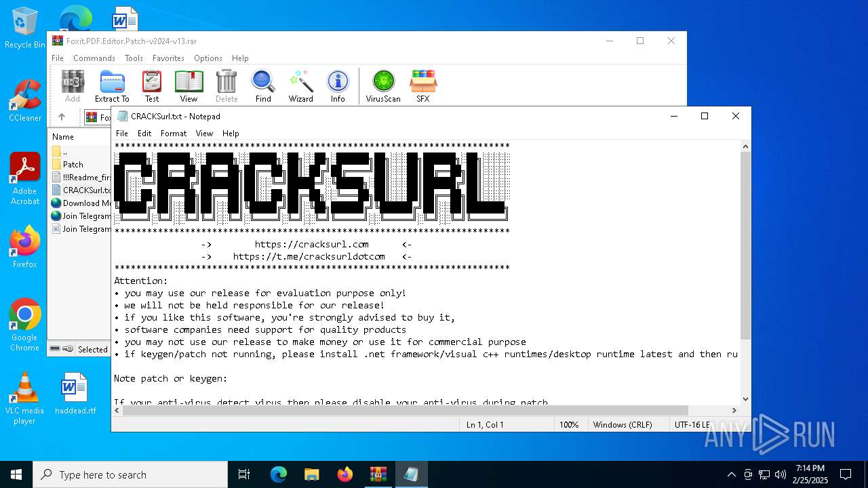Show hidden tray icons chevron
Screen dimensions: 868x488
click(731, 474)
